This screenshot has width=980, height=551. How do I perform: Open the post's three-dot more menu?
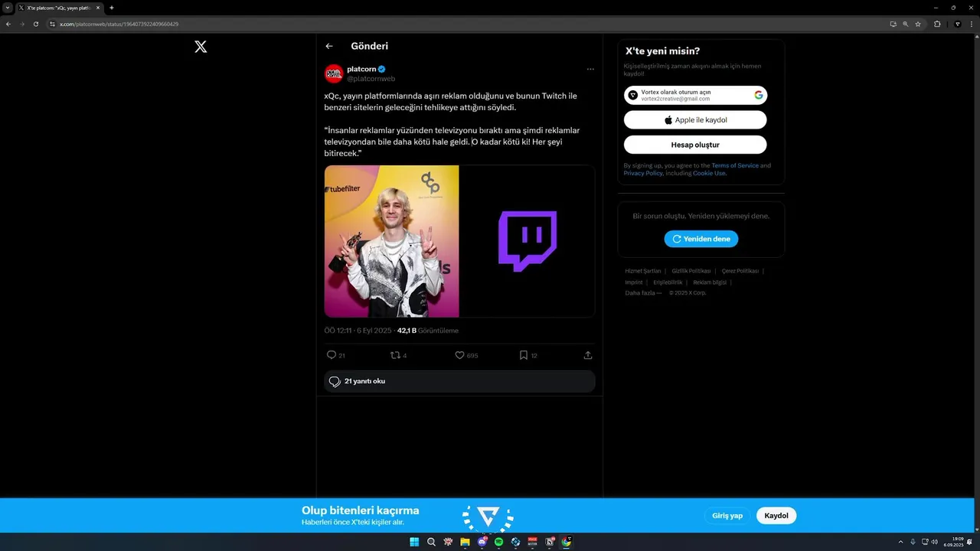coord(590,69)
